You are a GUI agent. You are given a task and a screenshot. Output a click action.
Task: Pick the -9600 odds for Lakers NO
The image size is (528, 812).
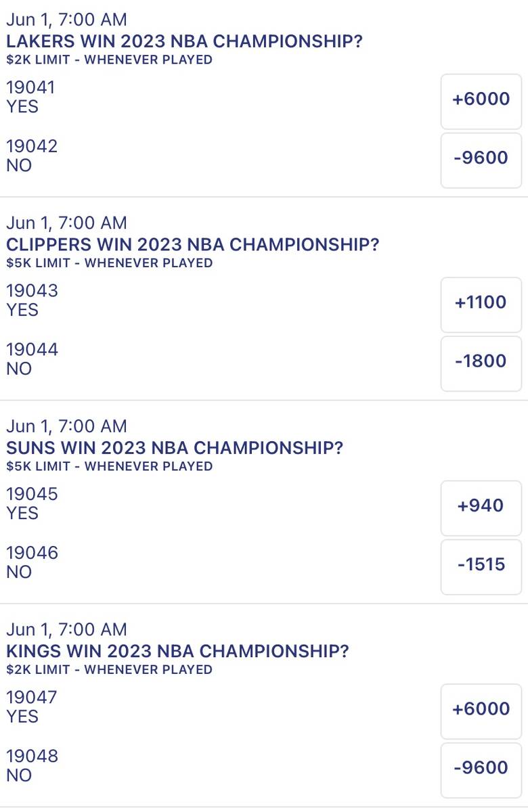(481, 158)
